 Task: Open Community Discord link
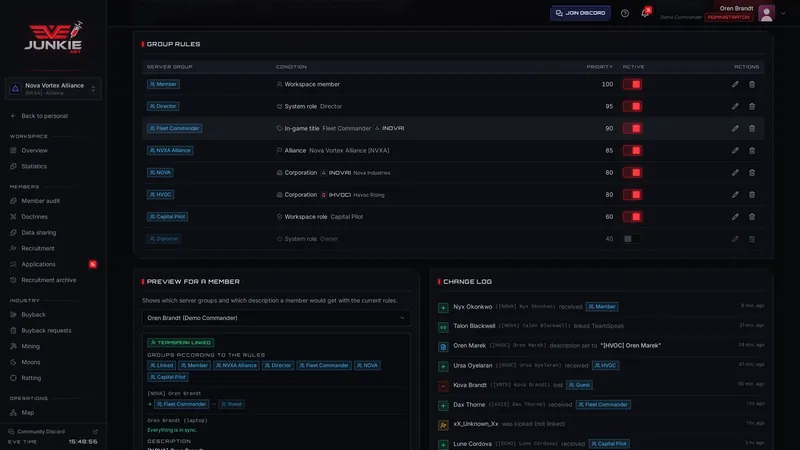pos(41,432)
